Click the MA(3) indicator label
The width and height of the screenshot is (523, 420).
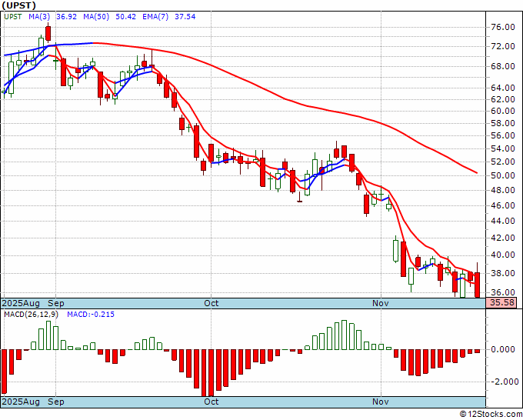tap(39, 17)
